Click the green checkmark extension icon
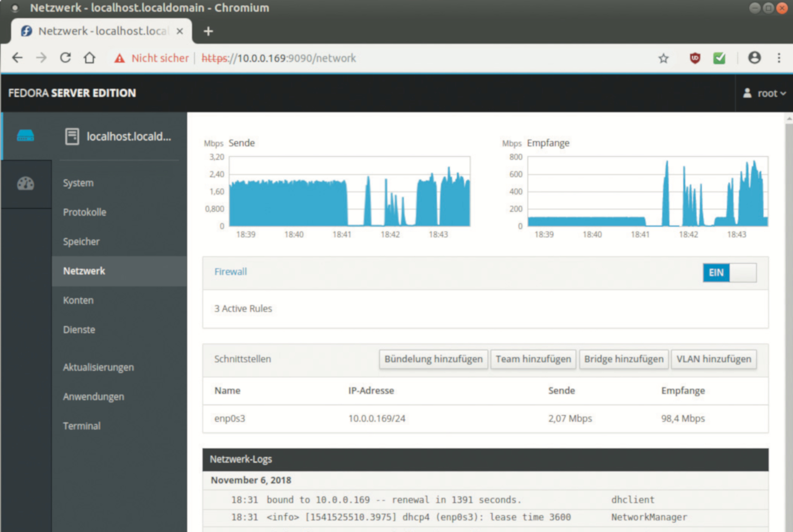Image resolution: width=793 pixels, height=532 pixels. coord(719,58)
